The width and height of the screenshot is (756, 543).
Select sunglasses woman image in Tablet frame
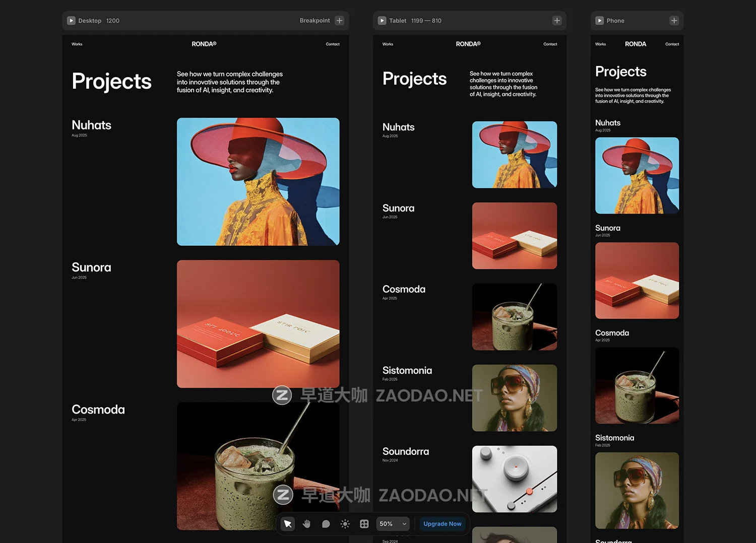[x=515, y=398]
